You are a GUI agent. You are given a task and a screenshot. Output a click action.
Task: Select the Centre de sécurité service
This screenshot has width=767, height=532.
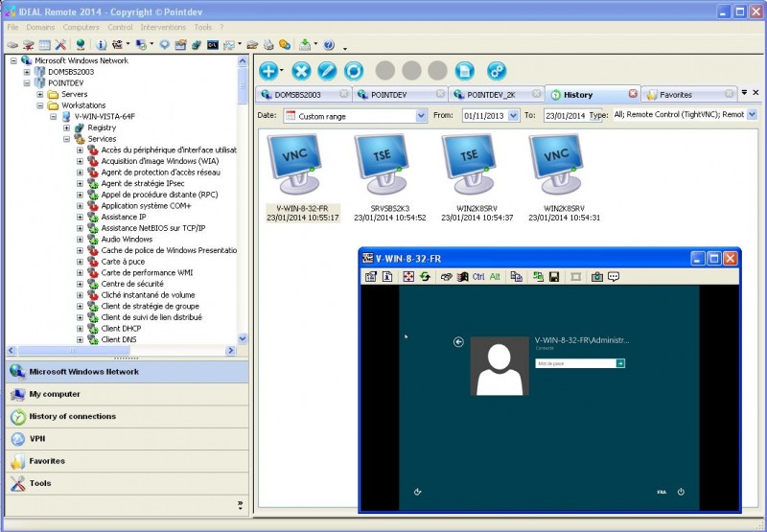(132, 284)
